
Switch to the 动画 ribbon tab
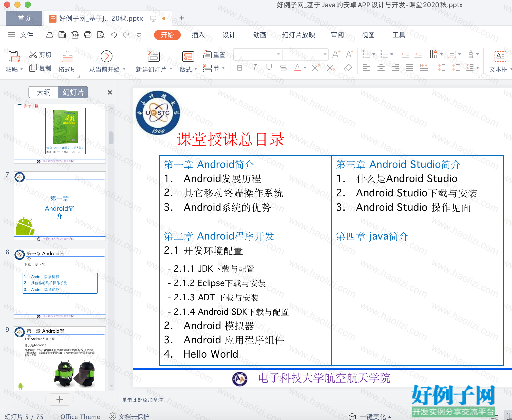tap(260, 35)
